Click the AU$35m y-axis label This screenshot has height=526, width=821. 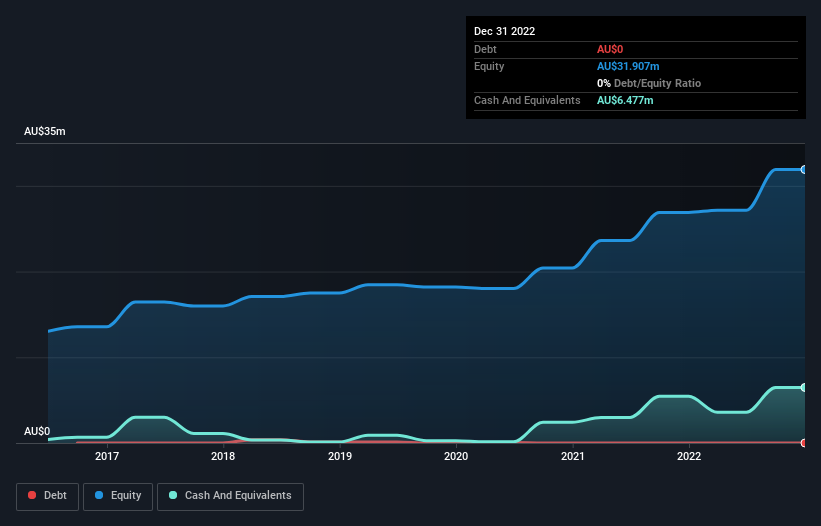pos(45,131)
